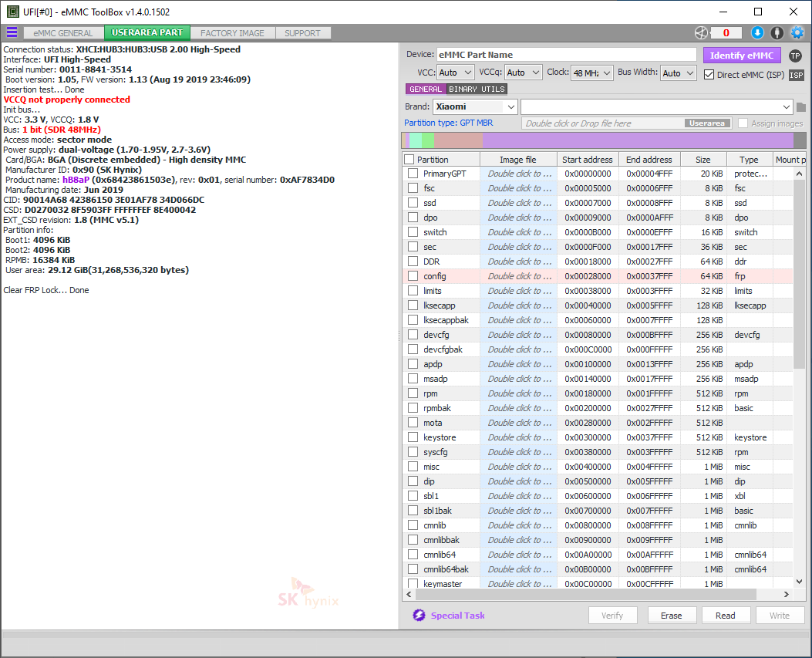Click the pinkish-brown partition map segment

(x=458, y=140)
